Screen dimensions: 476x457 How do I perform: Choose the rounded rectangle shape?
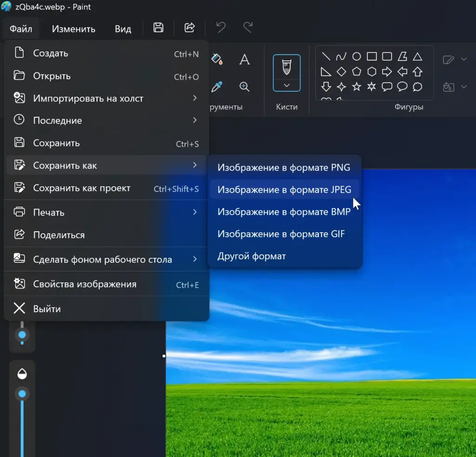[x=387, y=56]
